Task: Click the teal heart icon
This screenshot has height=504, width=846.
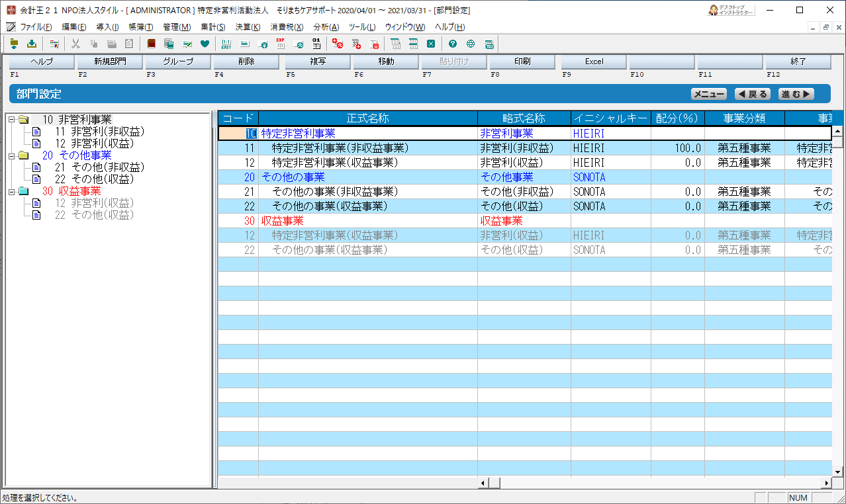Action: pyautogui.click(x=205, y=44)
